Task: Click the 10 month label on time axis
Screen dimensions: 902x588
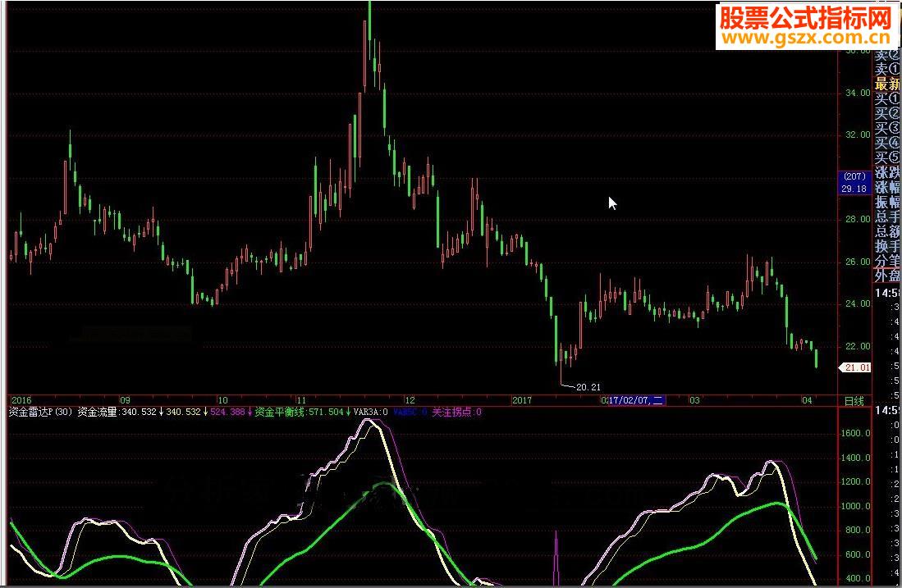Action: (222, 400)
